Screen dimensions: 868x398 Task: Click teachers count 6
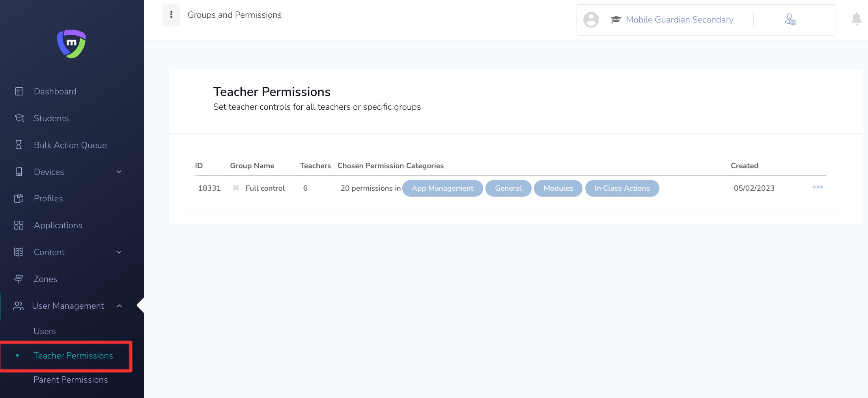coord(305,188)
